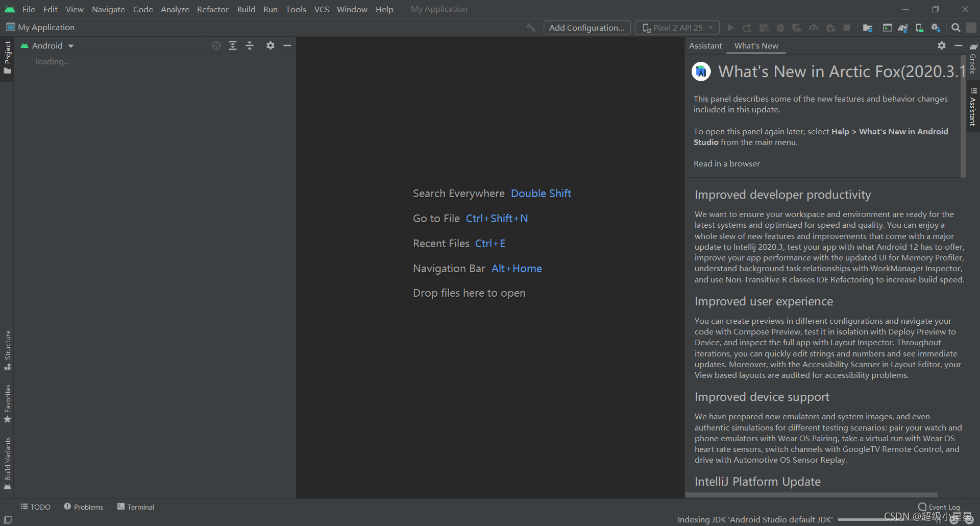Click Attach Debugger to Android Process icon

[830, 28]
